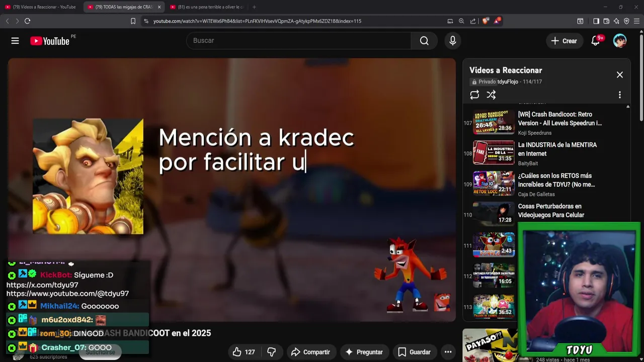Click the search magnifier button
The image size is (644, 362).
point(424,41)
